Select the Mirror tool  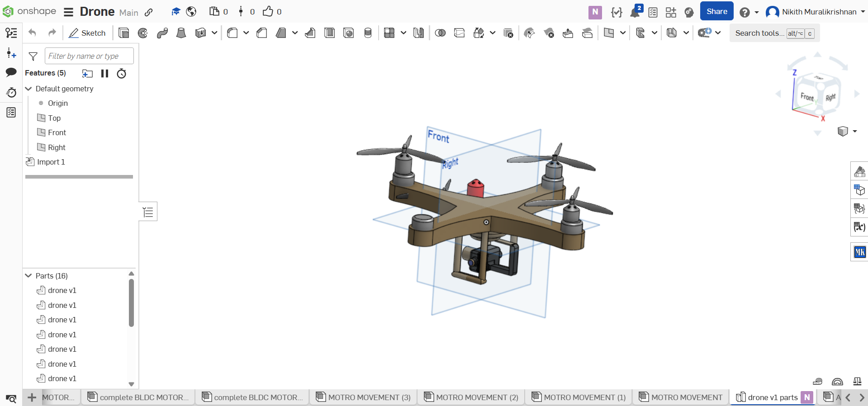[419, 33]
